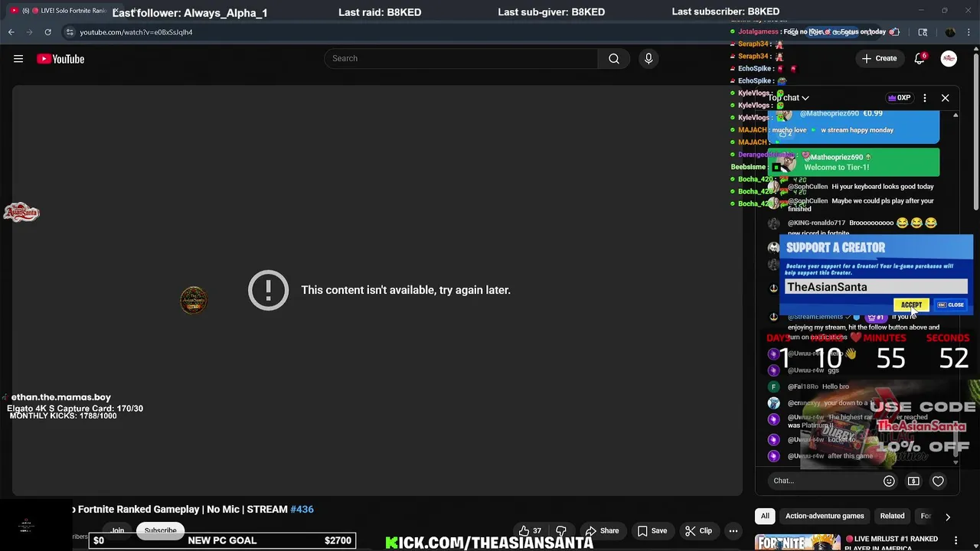The image size is (980, 551).
Task: Like the video with 37 likes
Action: click(530, 530)
